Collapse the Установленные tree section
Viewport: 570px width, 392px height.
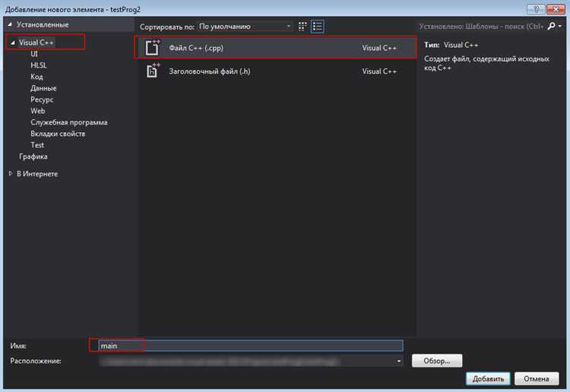point(10,25)
